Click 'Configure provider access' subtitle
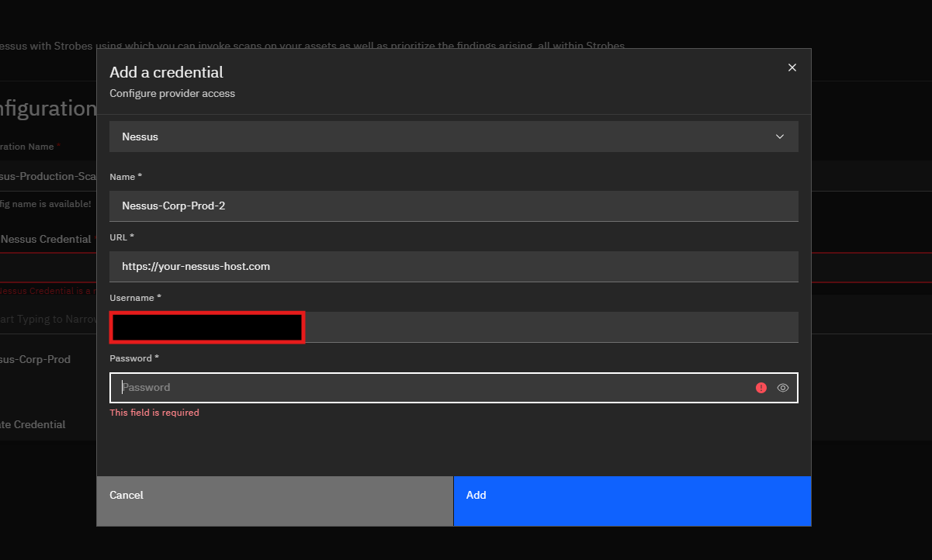 (172, 93)
